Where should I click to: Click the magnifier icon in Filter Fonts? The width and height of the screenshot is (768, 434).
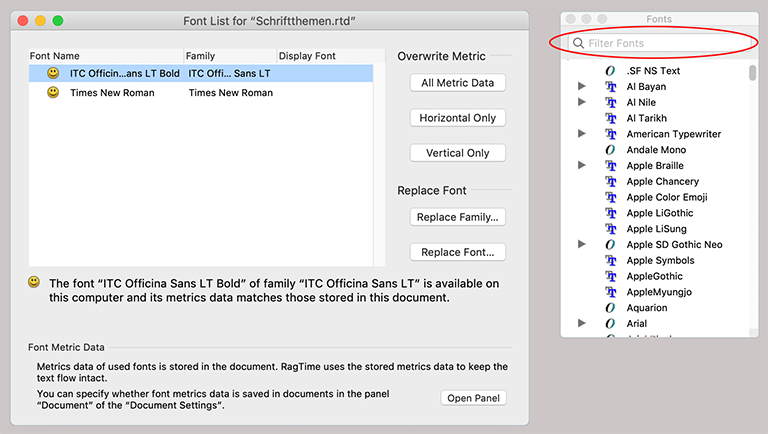click(x=578, y=44)
